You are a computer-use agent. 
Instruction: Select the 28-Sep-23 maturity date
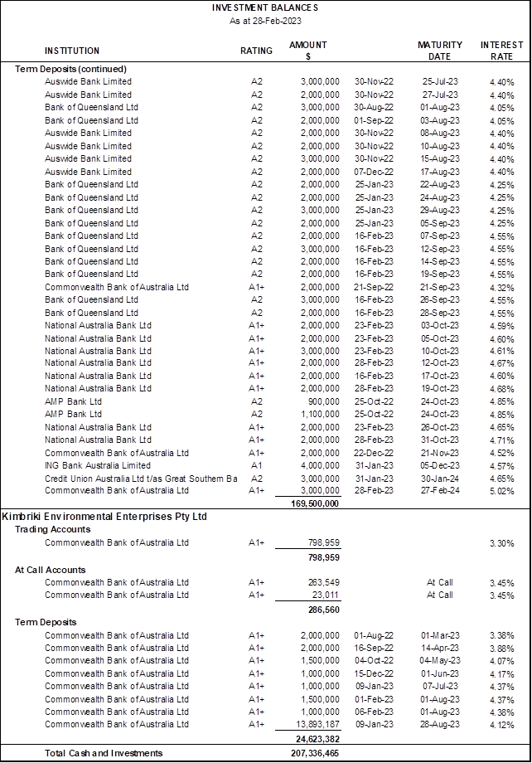pyautogui.click(x=440, y=313)
